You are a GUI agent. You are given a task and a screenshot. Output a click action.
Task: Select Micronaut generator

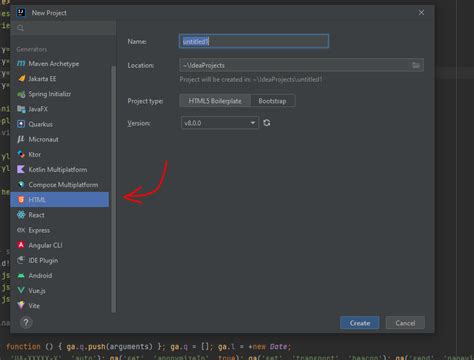coord(59,139)
